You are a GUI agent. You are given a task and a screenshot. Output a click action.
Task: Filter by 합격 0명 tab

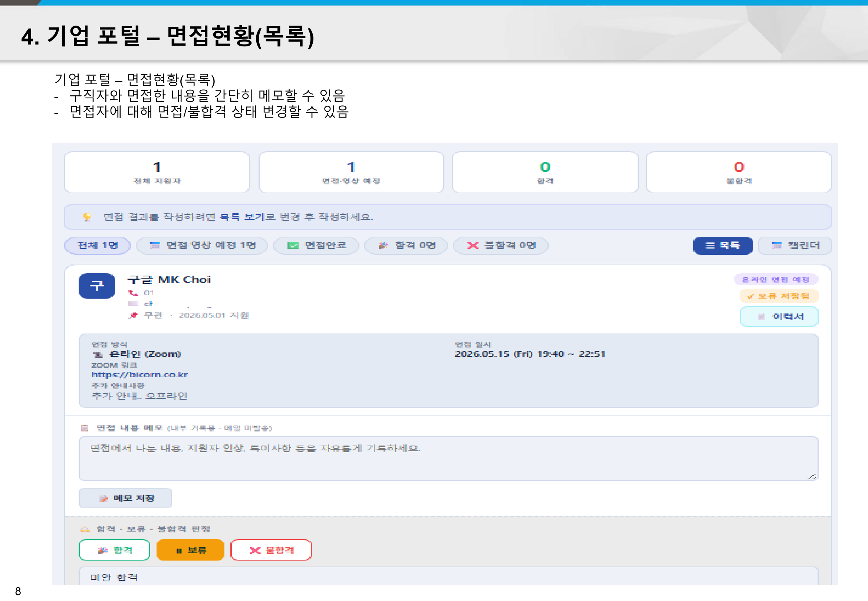(406, 246)
